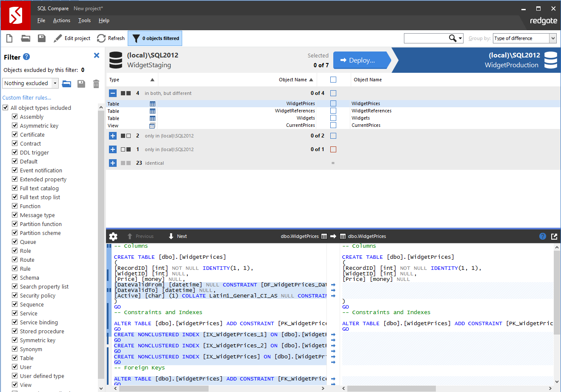The width and height of the screenshot is (561, 392).
Task: Delete the current filter with trash icon
Action: pyautogui.click(x=96, y=84)
